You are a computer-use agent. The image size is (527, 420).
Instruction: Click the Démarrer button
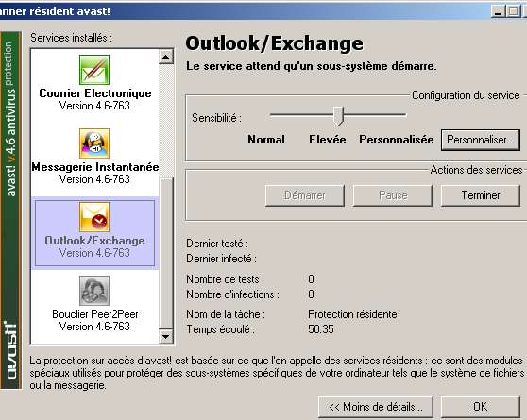click(x=305, y=195)
